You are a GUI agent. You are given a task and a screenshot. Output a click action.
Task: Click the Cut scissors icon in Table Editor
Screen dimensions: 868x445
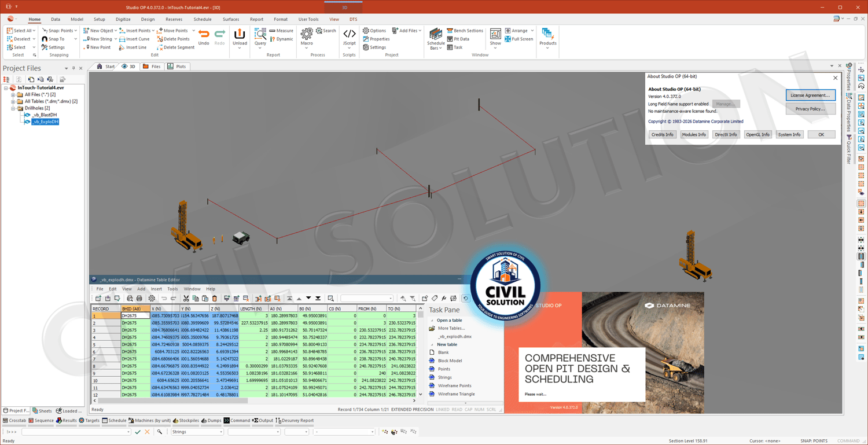click(x=186, y=299)
